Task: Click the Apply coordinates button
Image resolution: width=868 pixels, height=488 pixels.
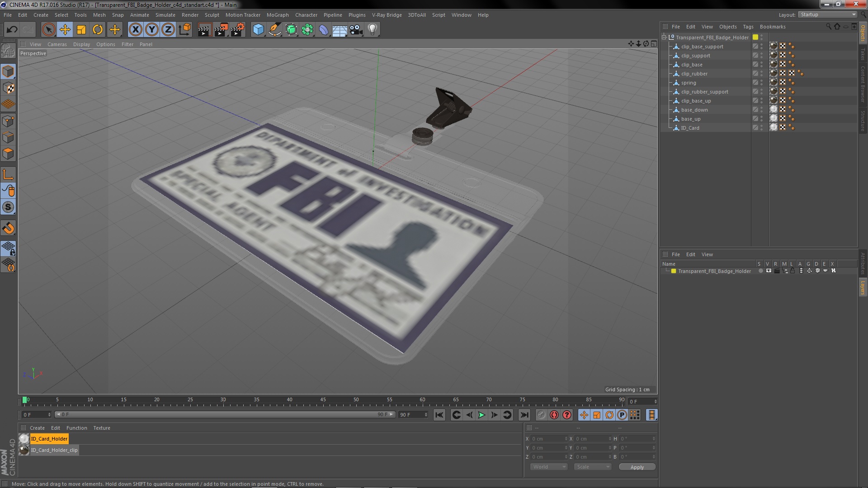Action: pos(637,467)
